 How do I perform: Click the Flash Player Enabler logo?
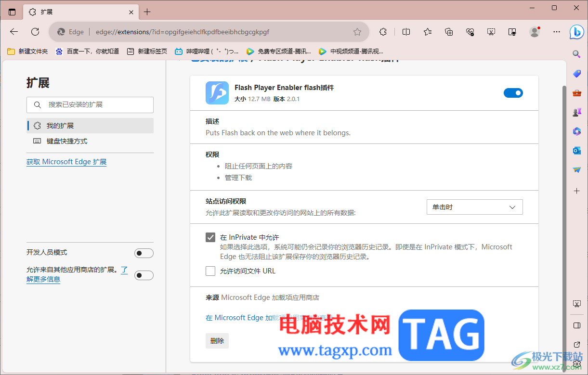coord(217,93)
